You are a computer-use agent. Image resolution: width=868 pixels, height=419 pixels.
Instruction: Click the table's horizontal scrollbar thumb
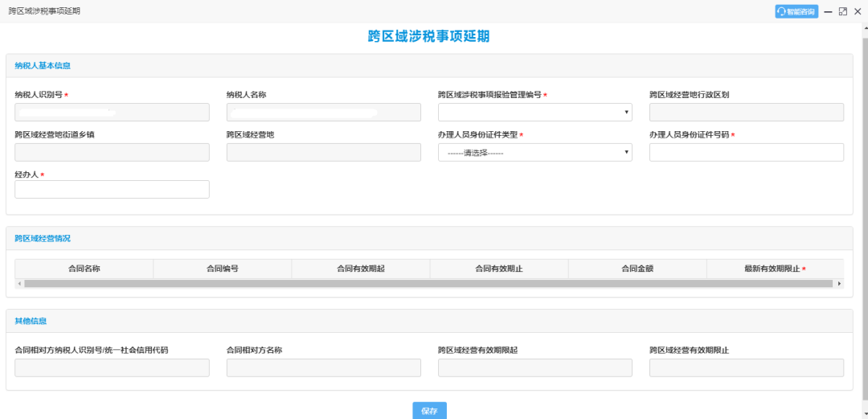pyautogui.click(x=428, y=284)
